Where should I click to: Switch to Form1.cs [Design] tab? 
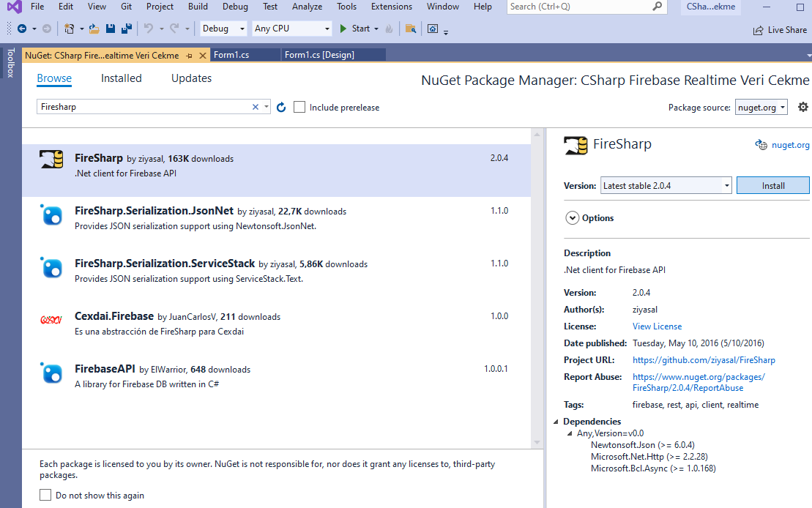[333, 55]
